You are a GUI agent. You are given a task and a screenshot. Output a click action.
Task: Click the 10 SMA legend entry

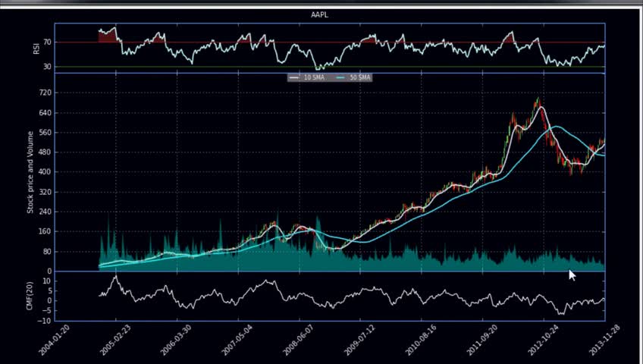pyautogui.click(x=308, y=77)
